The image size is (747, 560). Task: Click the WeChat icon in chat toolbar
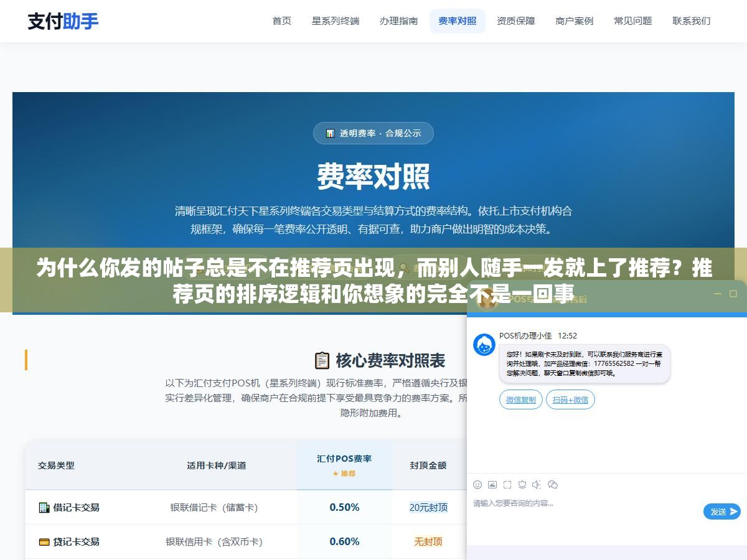click(x=553, y=485)
